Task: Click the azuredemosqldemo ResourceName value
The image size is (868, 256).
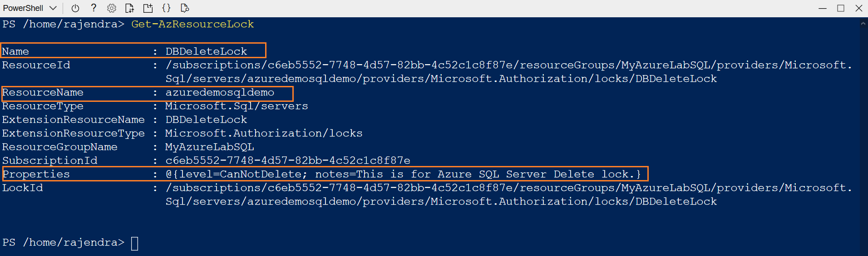Action: coord(220,92)
